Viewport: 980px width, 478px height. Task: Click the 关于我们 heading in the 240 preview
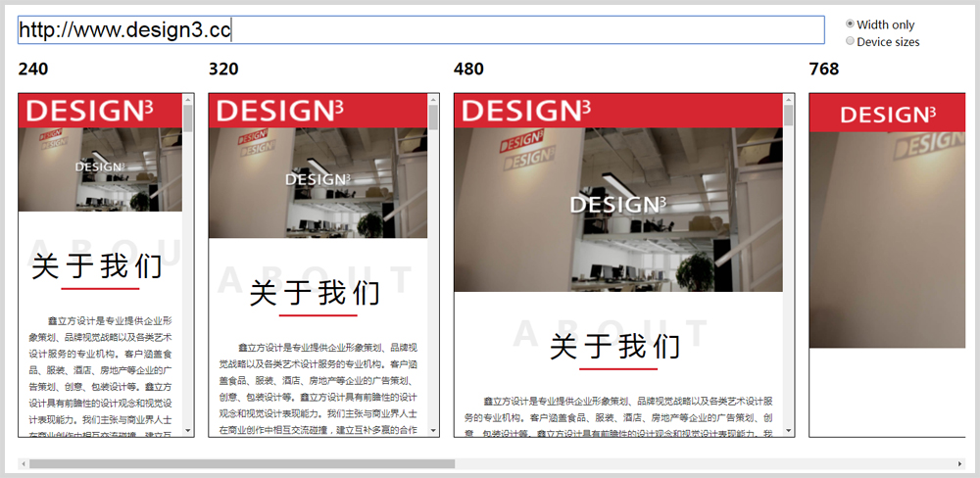[97, 266]
